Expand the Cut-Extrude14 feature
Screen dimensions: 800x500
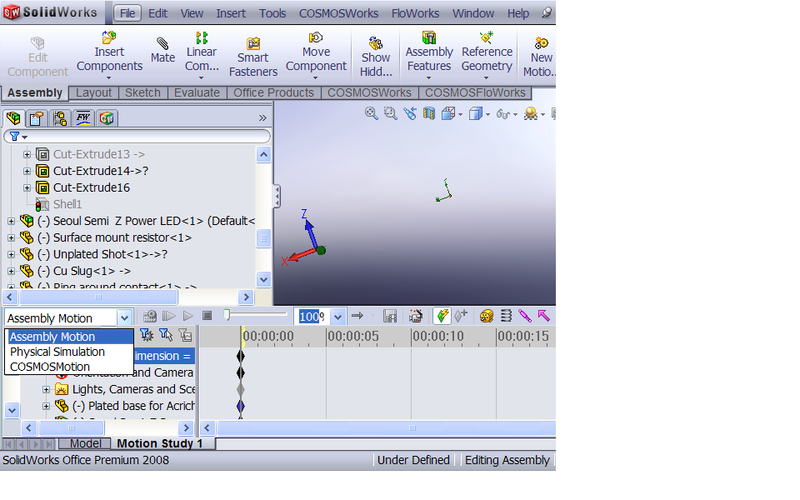27,171
